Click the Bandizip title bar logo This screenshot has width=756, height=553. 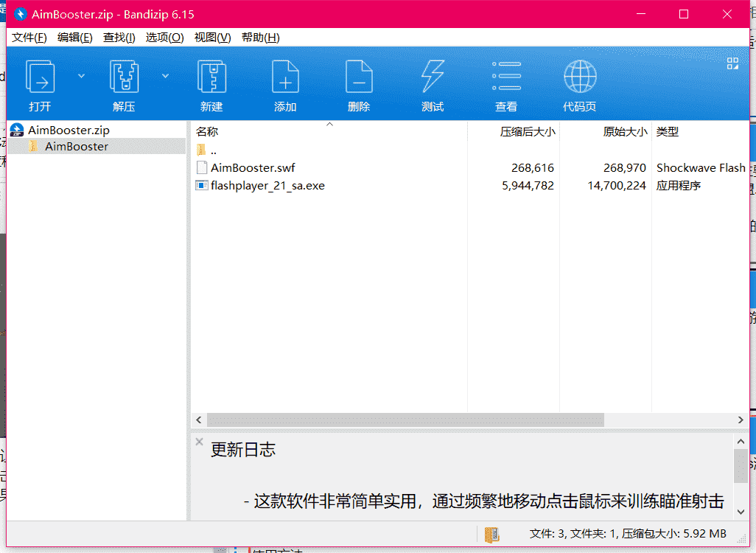[x=20, y=14]
